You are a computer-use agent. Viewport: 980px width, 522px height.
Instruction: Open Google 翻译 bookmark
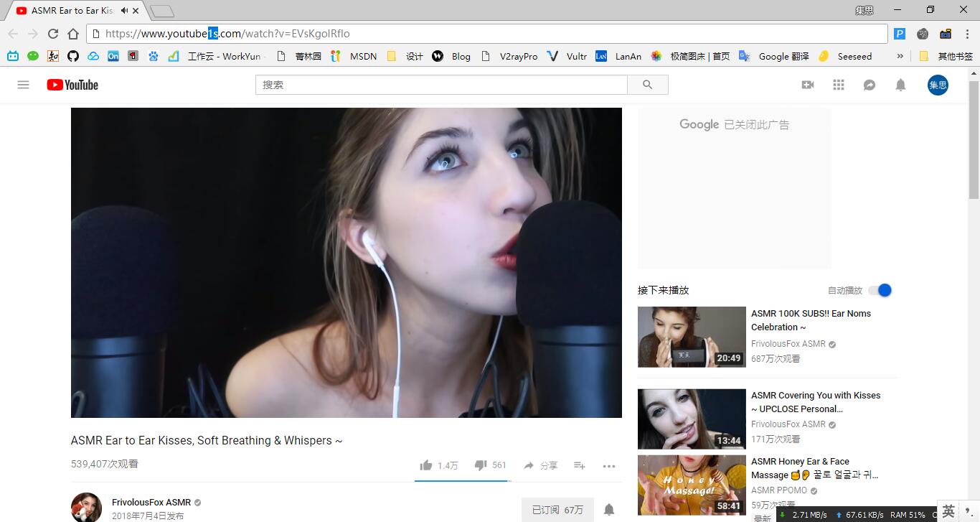(774, 56)
